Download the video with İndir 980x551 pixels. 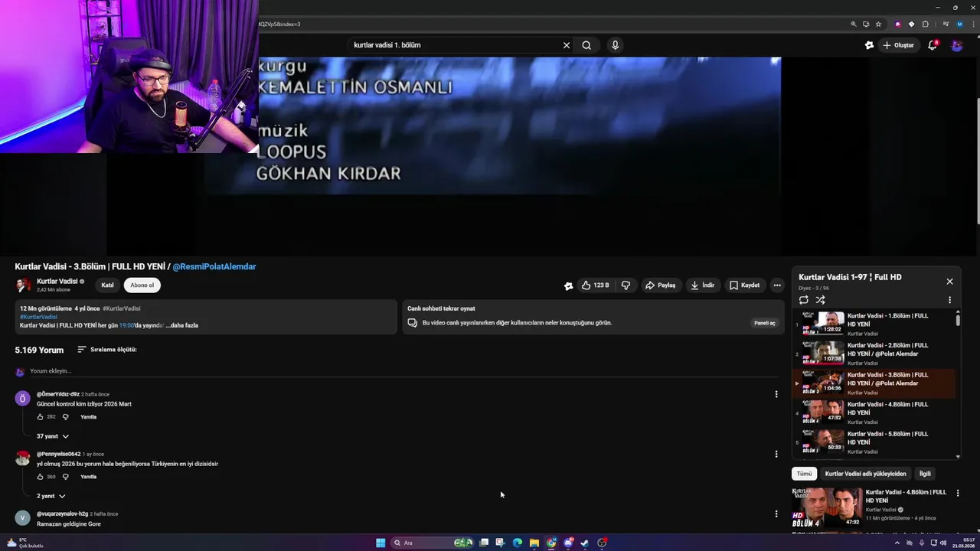pos(703,285)
